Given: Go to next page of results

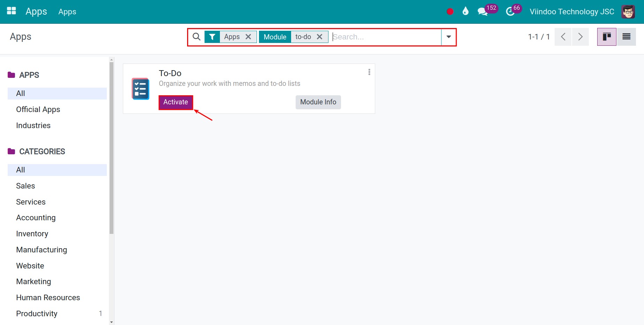Looking at the screenshot, I should coord(580,37).
